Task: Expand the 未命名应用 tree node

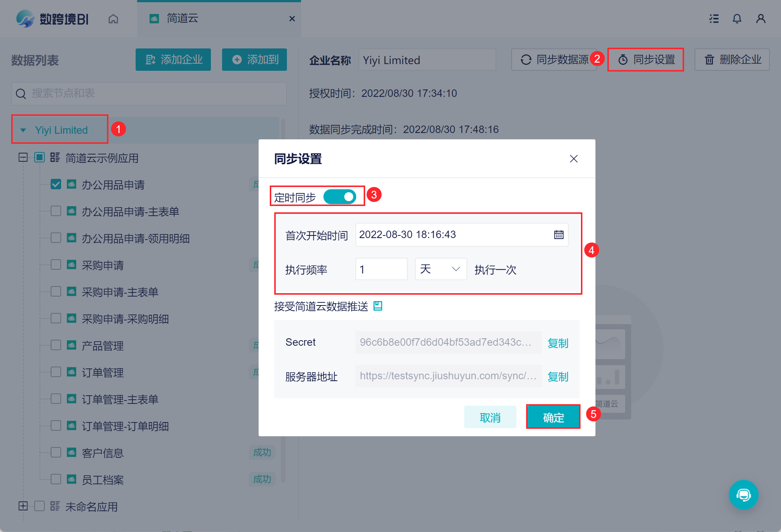Action: click(x=23, y=506)
